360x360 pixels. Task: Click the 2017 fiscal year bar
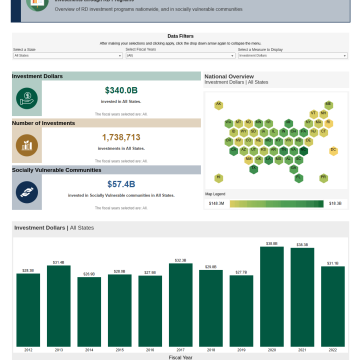(x=181, y=305)
